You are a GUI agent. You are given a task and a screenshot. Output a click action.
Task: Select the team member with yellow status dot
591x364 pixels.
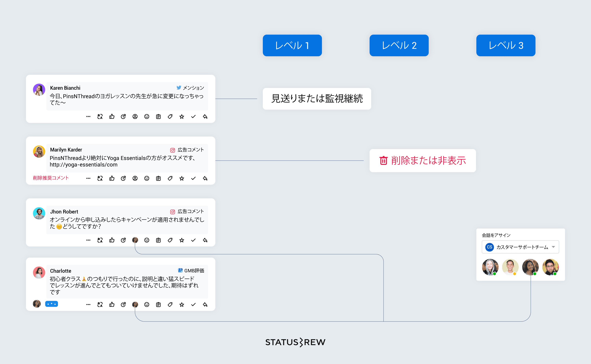pyautogui.click(x=510, y=267)
